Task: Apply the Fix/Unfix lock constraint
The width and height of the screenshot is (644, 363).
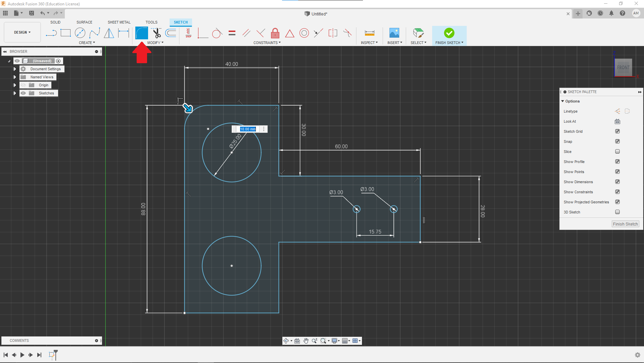Action: (275, 33)
